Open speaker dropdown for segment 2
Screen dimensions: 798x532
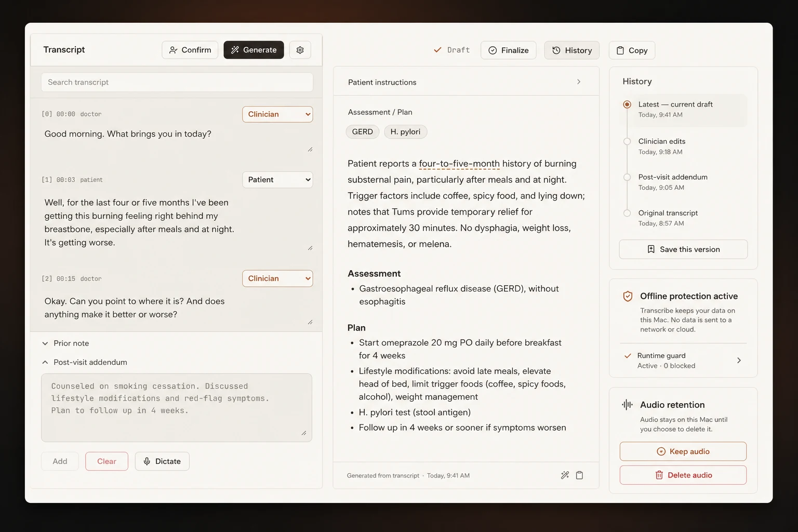click(277, 278)
